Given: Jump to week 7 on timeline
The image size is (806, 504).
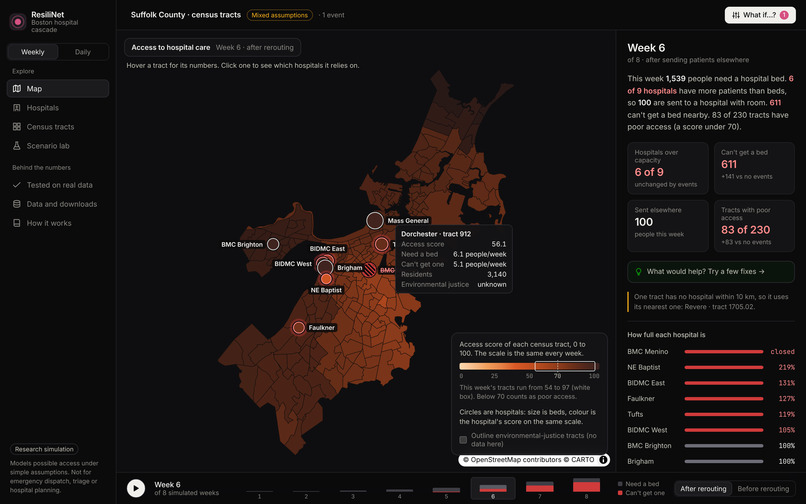Looking at the screenshot, I should [540, 489].
